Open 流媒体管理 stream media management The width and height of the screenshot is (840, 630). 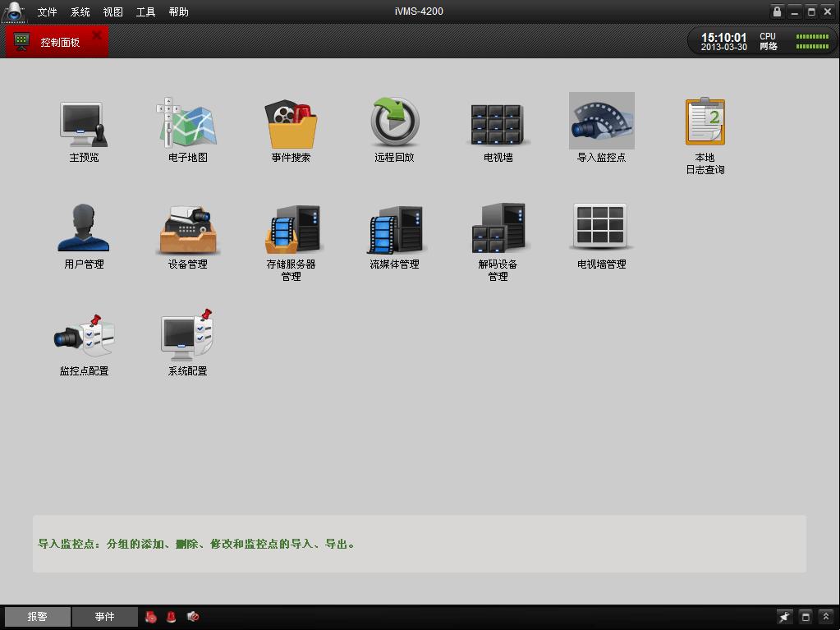point(394,230)
